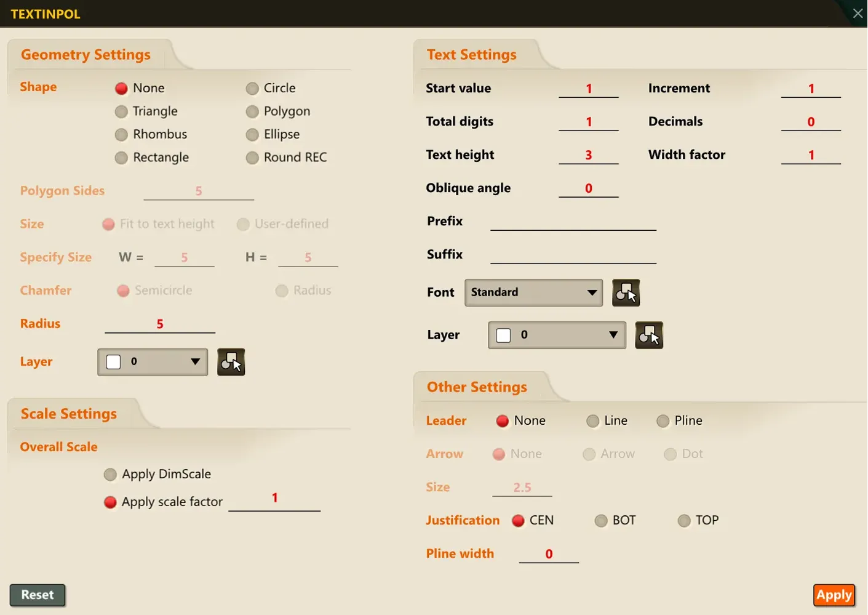Viewport: 868px width, 615px height.
Task: Pick geometry layer from drawing icon
Action: (231, 362)
